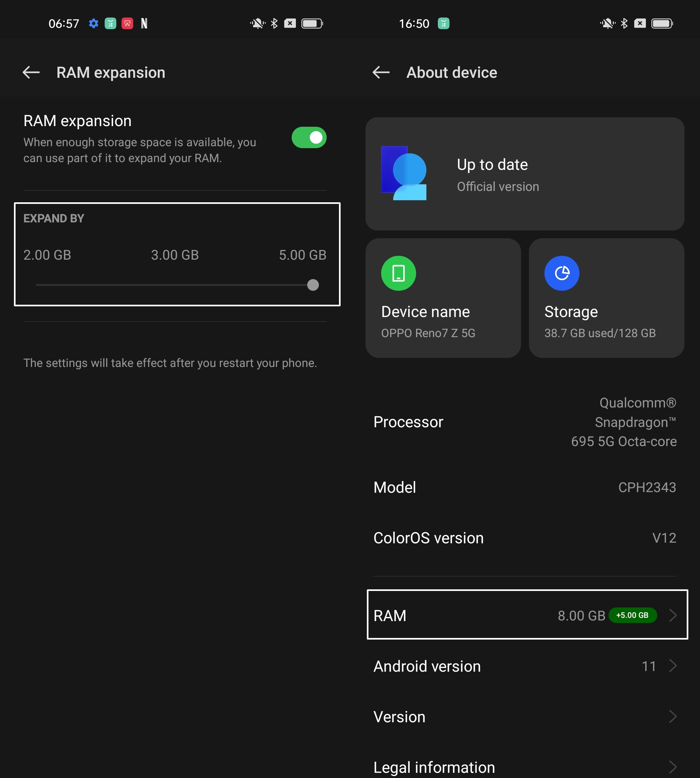Go back from RAM expansion screen
Screen dimensions: 700x778
point(31,72)
